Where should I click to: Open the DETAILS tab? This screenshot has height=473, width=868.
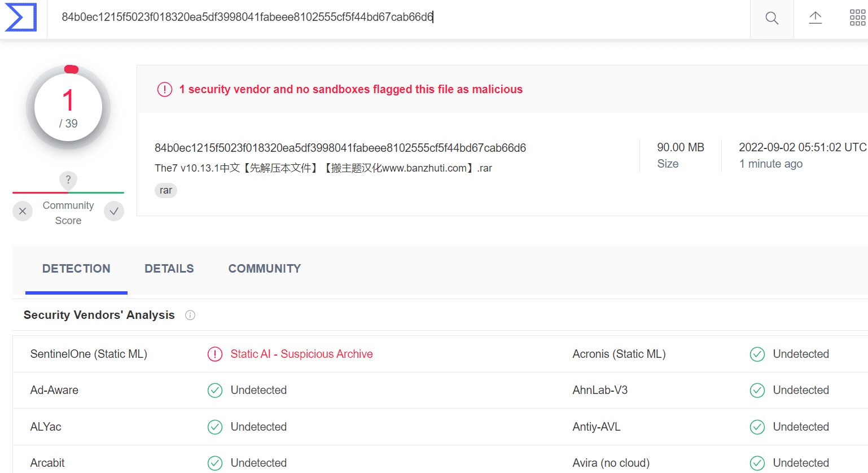[169, 269]
